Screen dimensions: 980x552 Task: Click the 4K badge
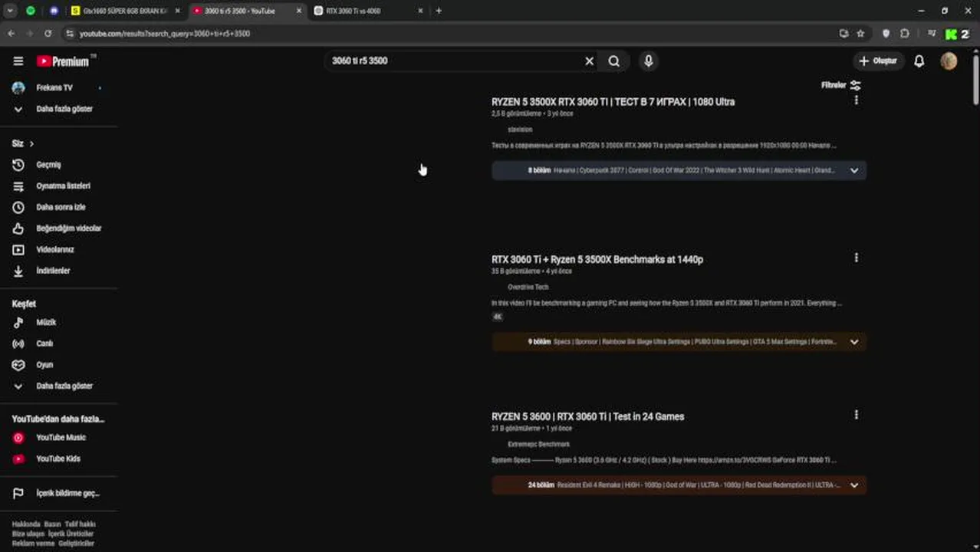pos(498,317)
